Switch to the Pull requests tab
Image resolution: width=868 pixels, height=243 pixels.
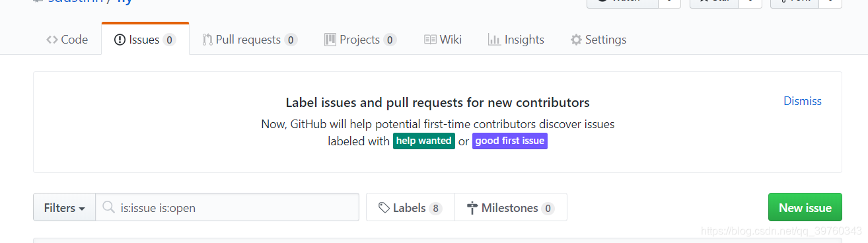click(250, 40)
